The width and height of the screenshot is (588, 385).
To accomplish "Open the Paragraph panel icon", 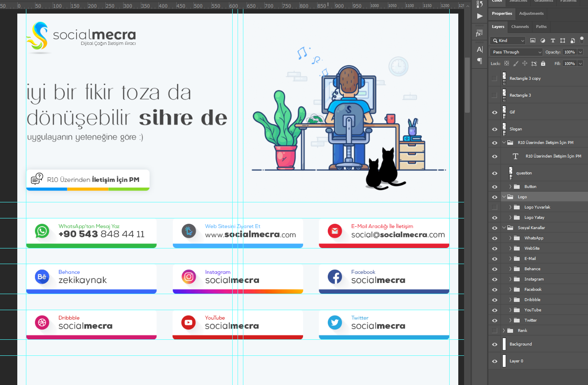I will 480,61.
